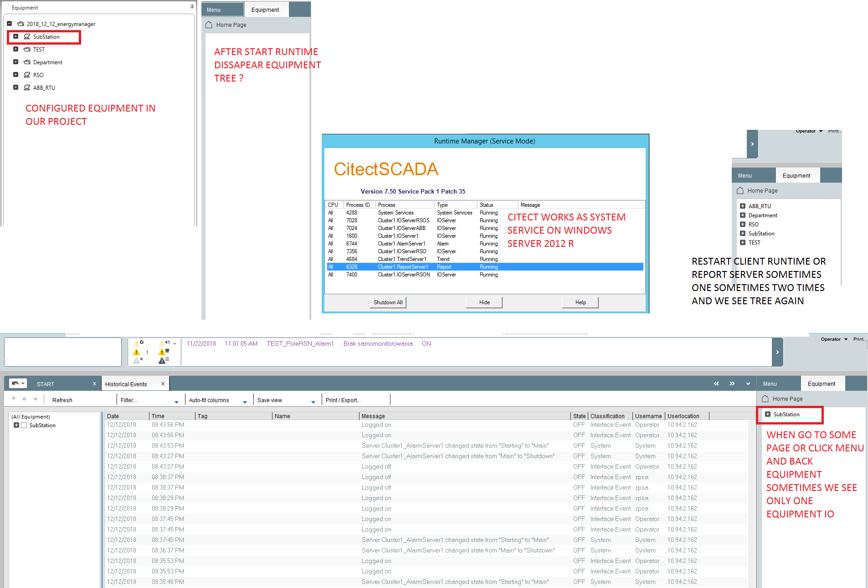Expand RSO node in energymanager project tree
This screenshot has height=588, width=868.
pyautogui.click(x=15, y=75)
